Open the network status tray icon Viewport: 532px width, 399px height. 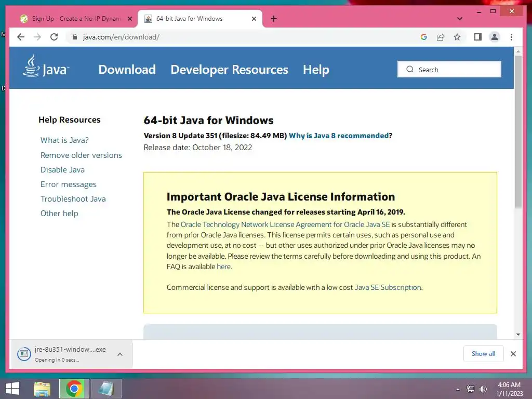471,389
